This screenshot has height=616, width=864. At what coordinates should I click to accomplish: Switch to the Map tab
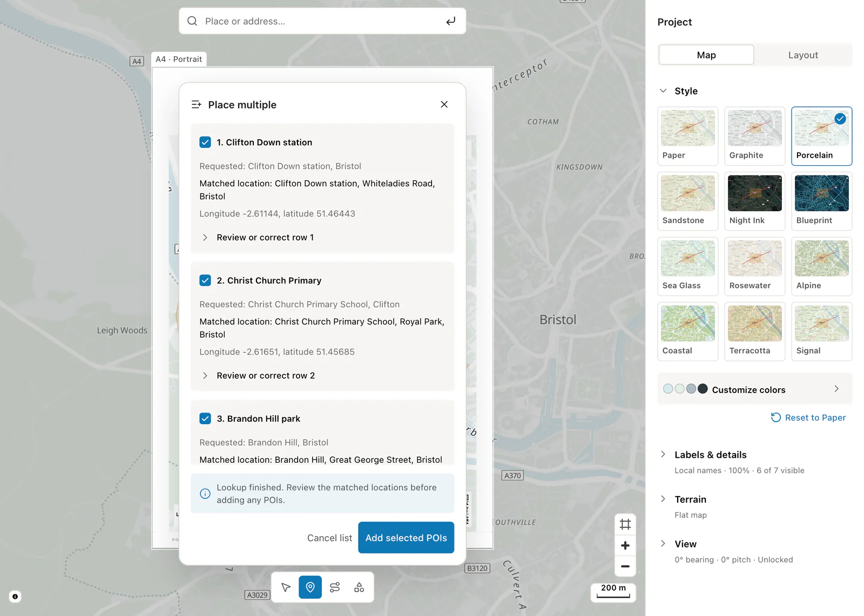coord(706,55)
